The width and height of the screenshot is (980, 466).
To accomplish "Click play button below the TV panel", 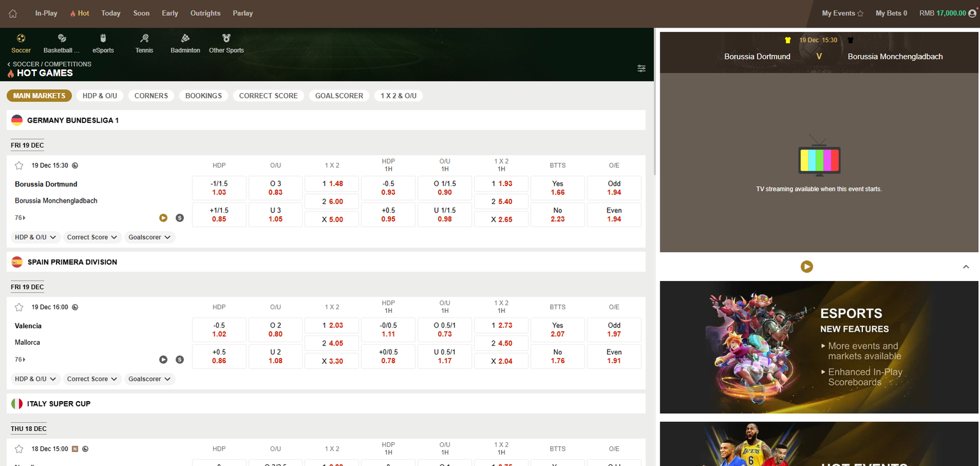I will click(x=807, y=266).
